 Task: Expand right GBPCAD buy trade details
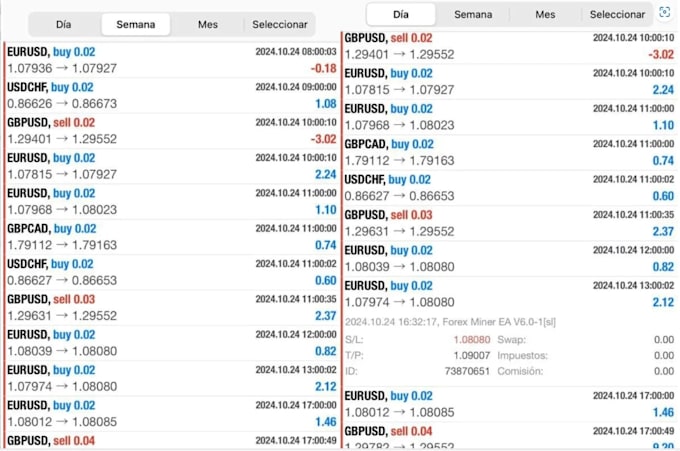coord(509,153)
